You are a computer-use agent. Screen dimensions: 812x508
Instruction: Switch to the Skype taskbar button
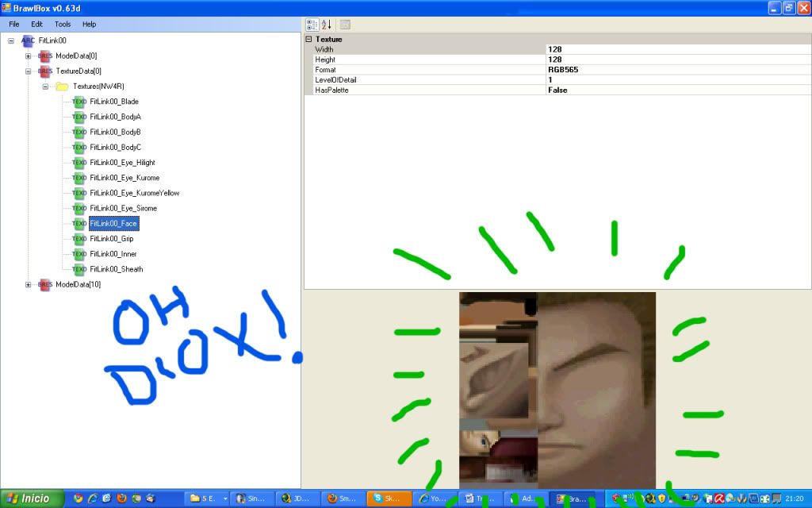[x=389, y=498]
